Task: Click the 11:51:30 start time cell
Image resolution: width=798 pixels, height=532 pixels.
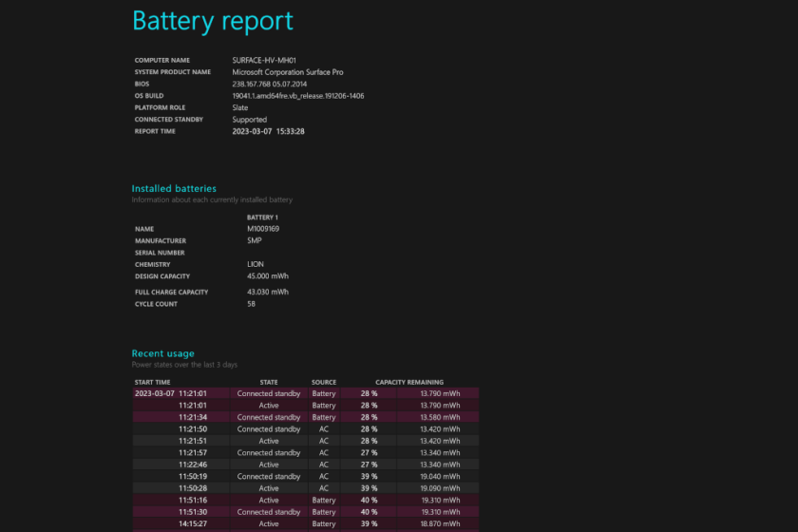Action: (x=193, y=512)
